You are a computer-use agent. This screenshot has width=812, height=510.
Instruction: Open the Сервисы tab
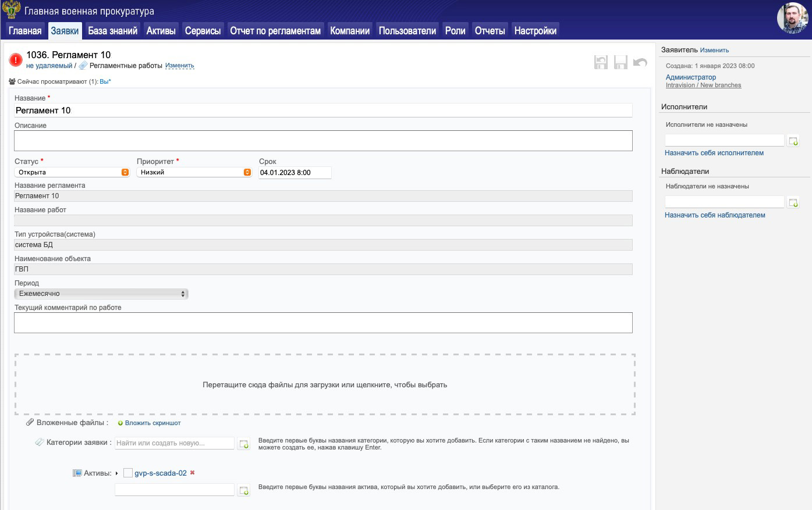(203, 31)
